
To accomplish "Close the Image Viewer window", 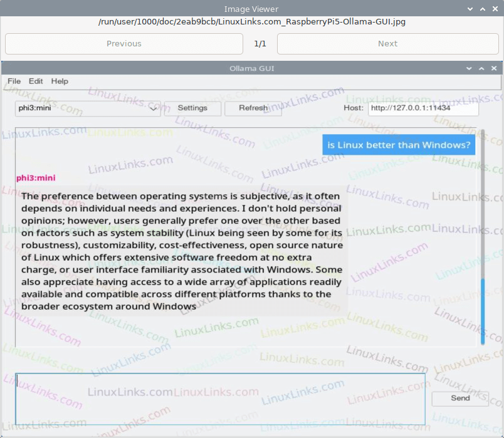I will coord(495,9).
